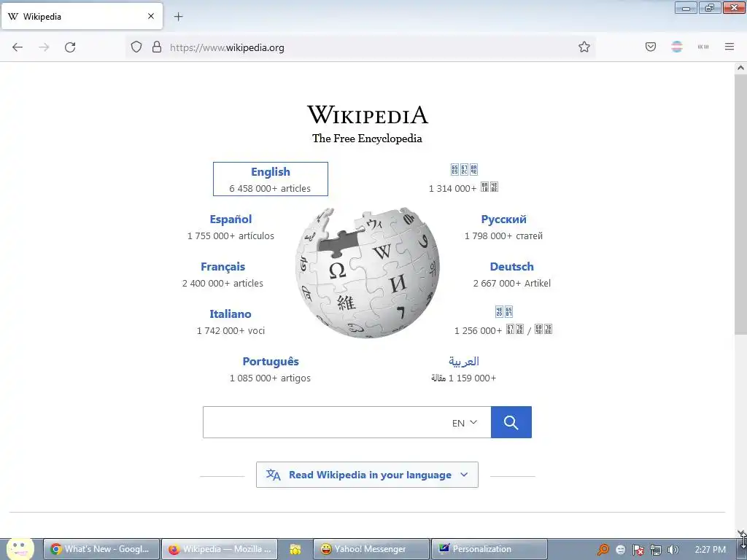The width and height of the screenshot is (747, 560).
Task: Open Português Wikipedia
Action: pyautogui.click(x=271, y=362)
